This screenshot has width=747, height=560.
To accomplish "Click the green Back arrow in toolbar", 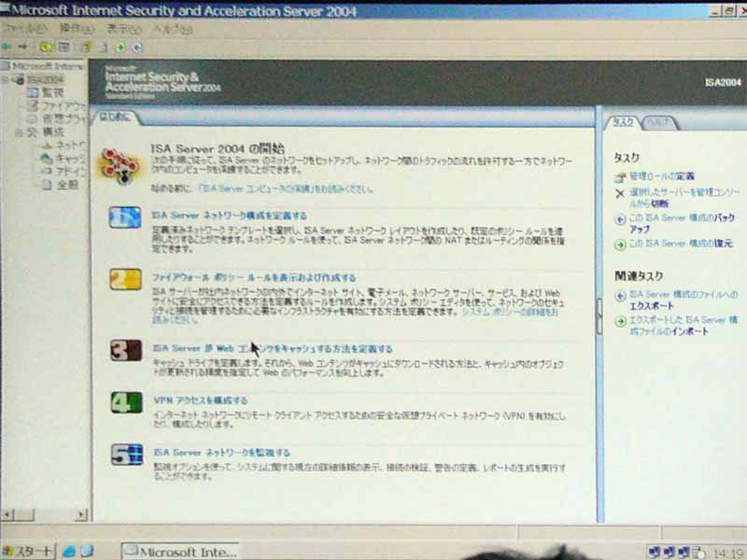I will pyautogui.click(x=7, y=47).
